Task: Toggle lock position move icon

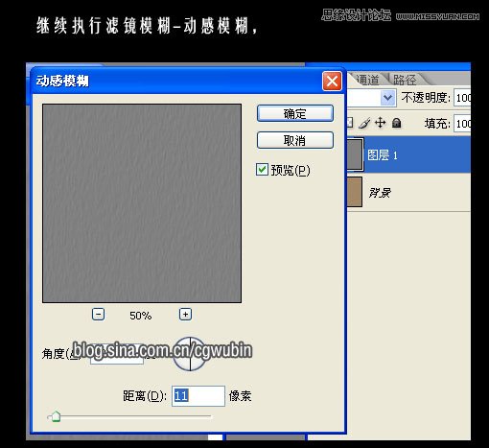Action: [381, 123]
